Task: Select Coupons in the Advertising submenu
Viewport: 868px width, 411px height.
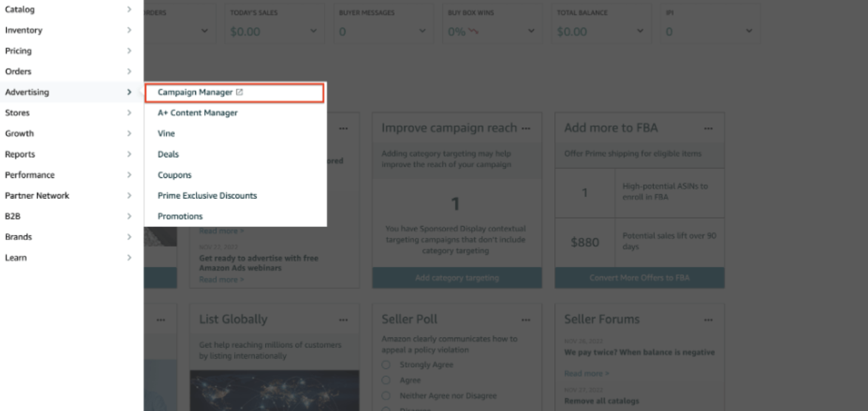Action: point(174,175)
